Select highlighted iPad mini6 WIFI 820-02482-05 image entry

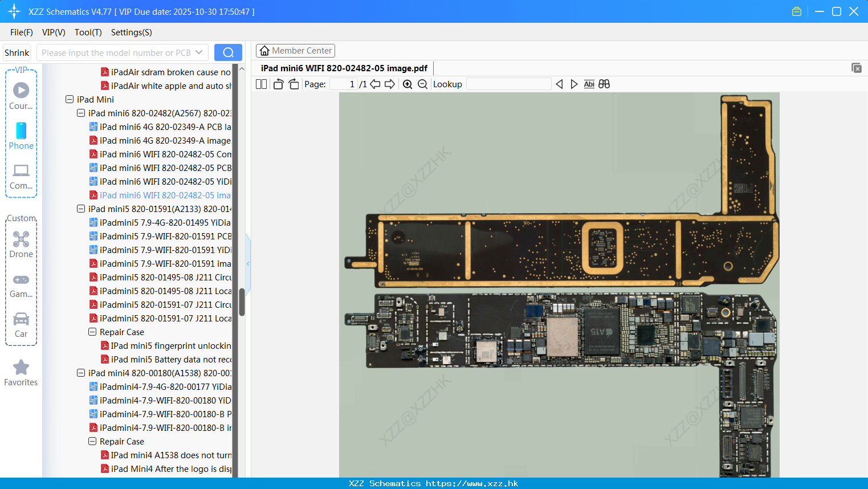point(160,195)
